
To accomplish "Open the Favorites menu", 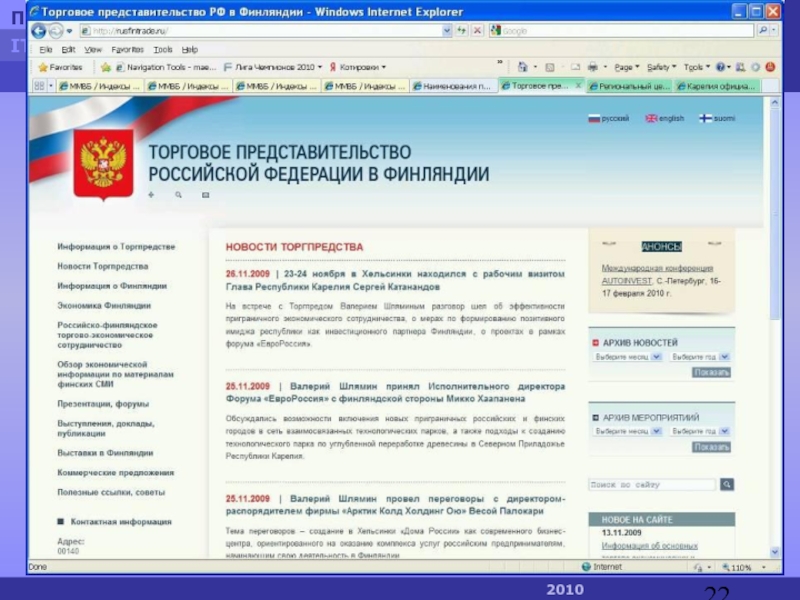I will [128, 49].
